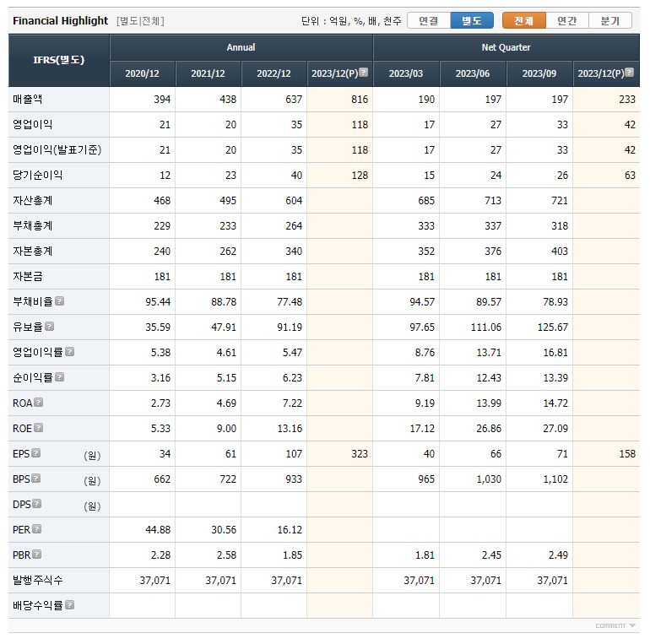
Task: Open help icon next to 순이익률
Action: click(59, 376)
